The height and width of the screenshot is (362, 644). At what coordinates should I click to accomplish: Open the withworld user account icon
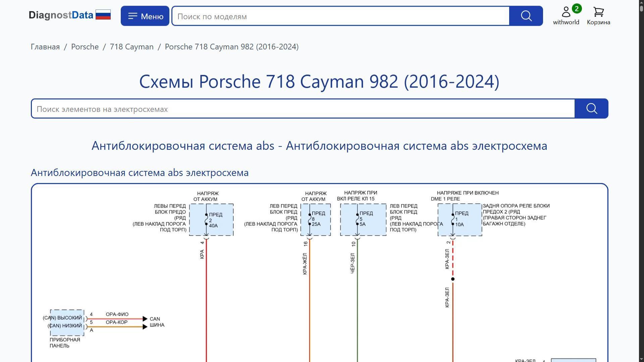pyautogui.click(x=566, y=15)
